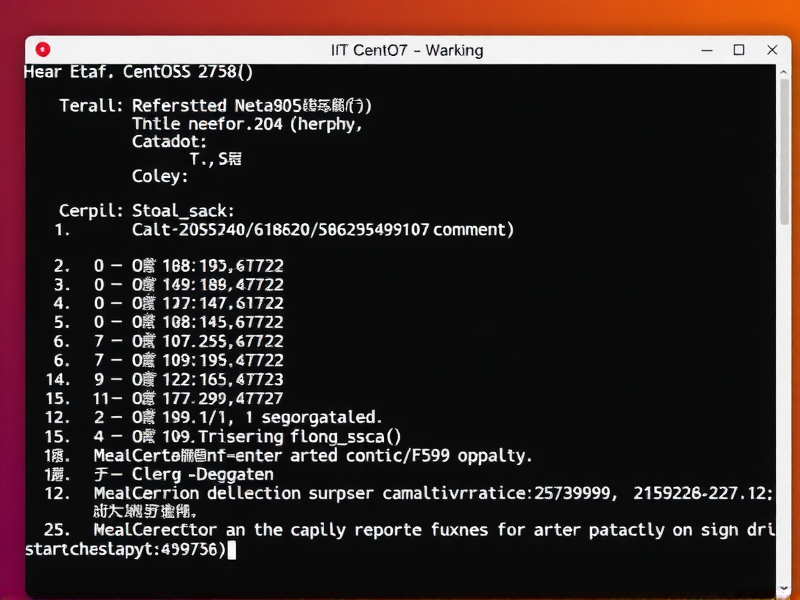
Task: Click the red icon in the title bar
Action: [x=42, y=49]
